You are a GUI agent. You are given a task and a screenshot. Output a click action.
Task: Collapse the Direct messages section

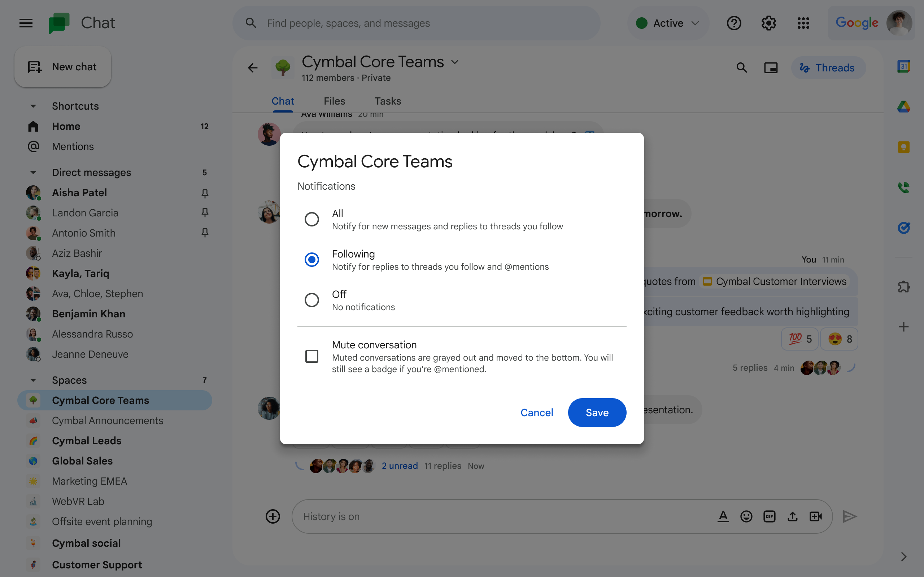tap(33, 172)
